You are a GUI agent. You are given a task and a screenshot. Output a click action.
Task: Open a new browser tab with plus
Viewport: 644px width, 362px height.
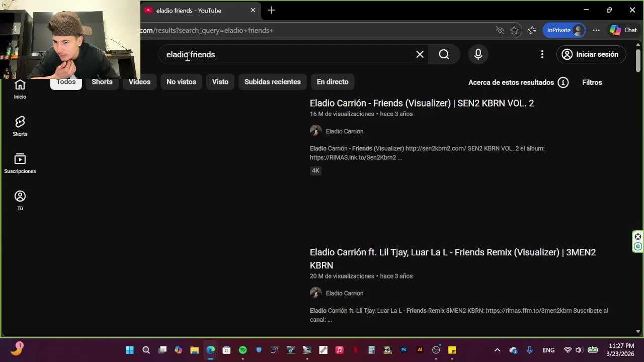[271, 10]
